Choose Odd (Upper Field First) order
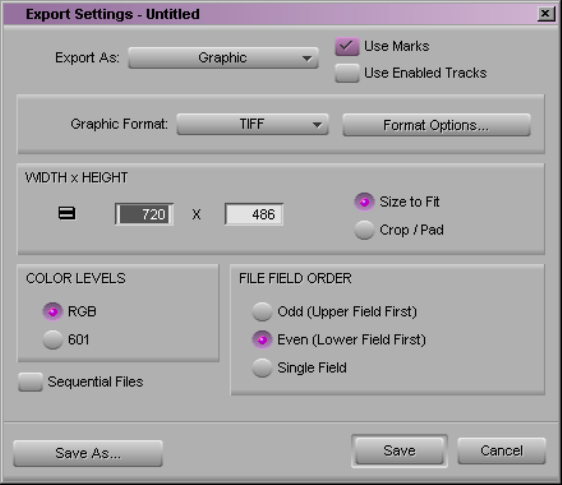 click(262, 312)
